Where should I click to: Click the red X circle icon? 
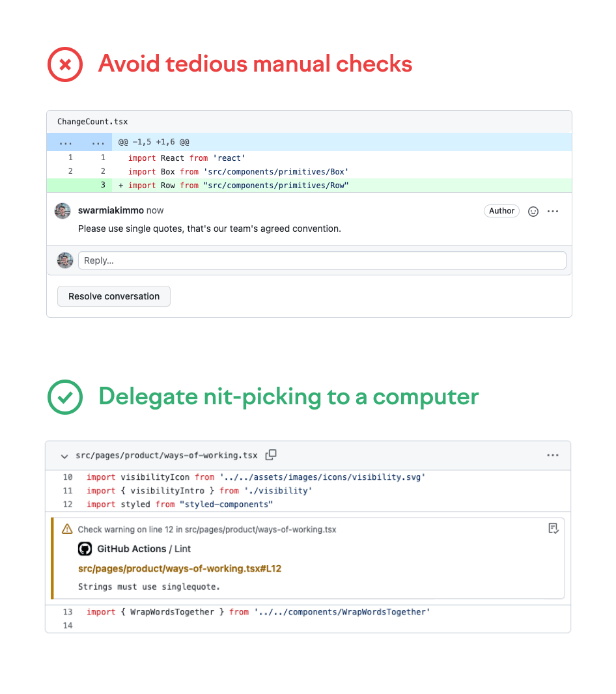(x=65, y=64)
